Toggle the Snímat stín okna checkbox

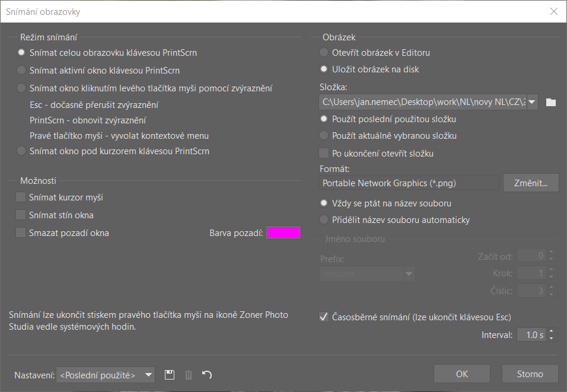click(21, 215)
